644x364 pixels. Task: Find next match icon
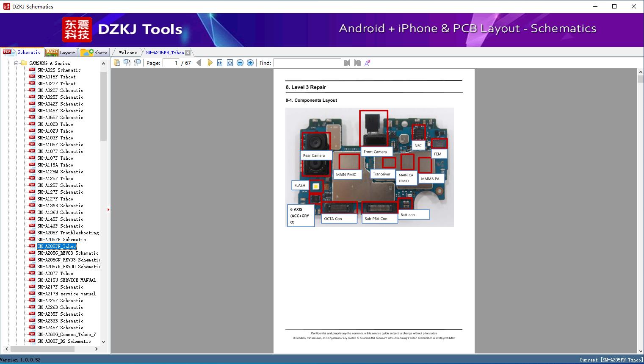click(x=357, y=63)
